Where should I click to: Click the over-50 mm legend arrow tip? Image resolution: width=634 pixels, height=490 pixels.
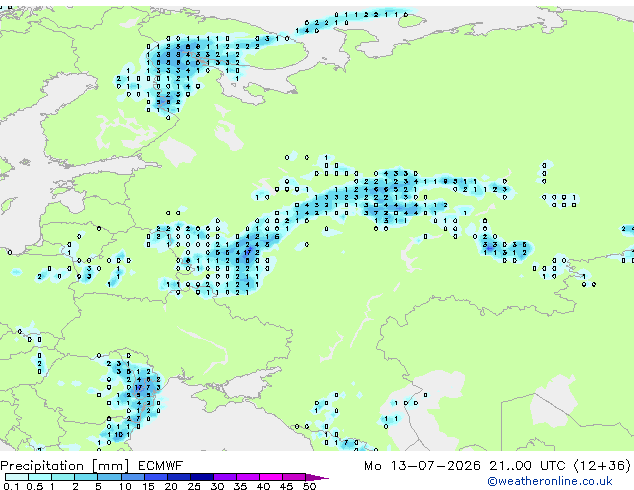(317, 477)
